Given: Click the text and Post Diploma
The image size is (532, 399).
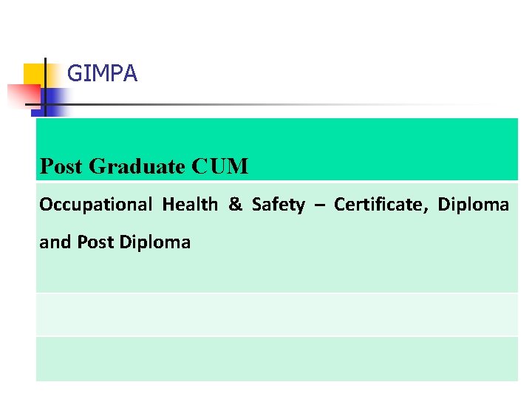Looking at the screenshot, I should point(115,242).
